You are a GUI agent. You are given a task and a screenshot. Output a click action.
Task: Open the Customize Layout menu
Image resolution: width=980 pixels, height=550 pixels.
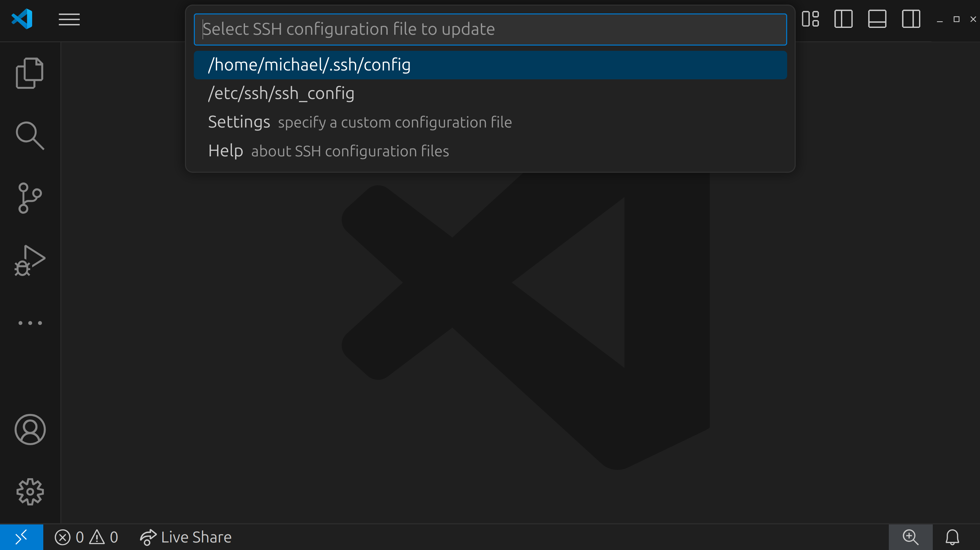tap(810, 19)
